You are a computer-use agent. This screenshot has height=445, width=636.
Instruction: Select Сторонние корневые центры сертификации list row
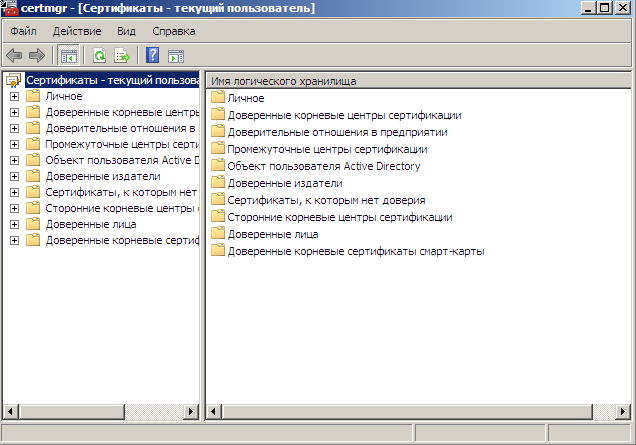click(340, 217)
